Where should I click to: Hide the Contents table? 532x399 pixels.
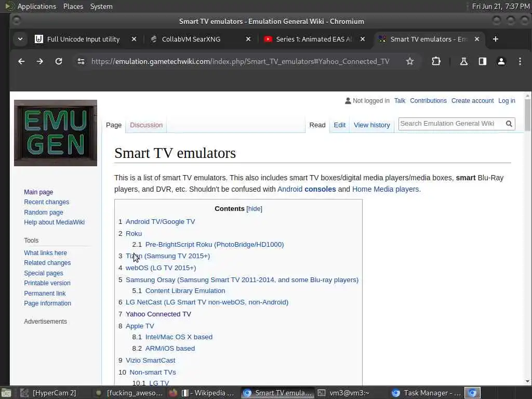pos(254,209)
